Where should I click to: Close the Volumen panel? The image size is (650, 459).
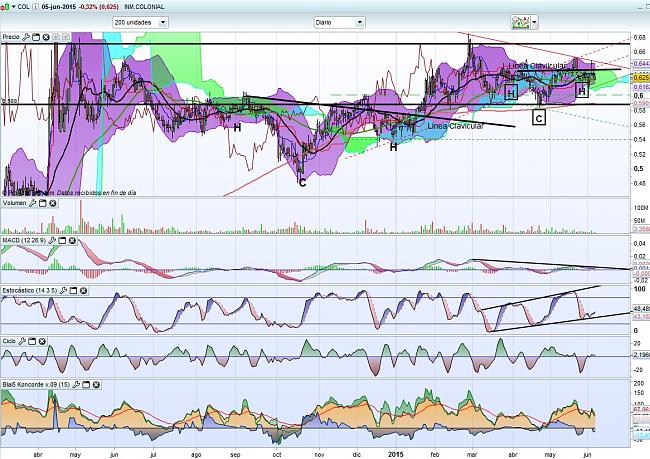pos(53,203)
